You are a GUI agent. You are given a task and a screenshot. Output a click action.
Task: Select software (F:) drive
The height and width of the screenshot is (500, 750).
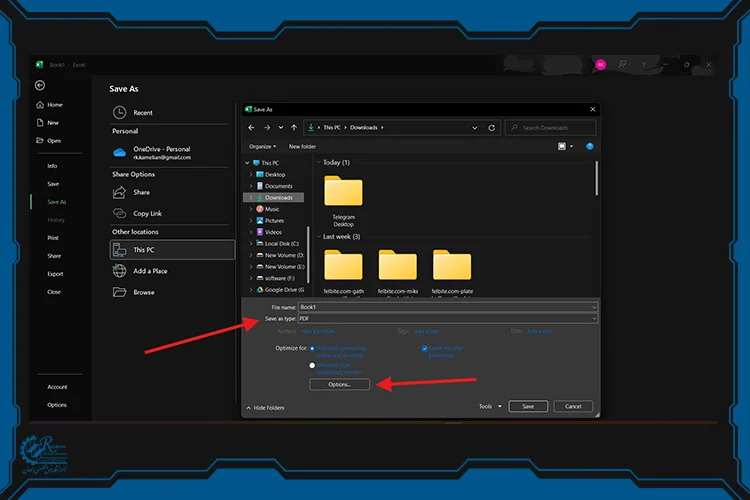pos(276,278)
